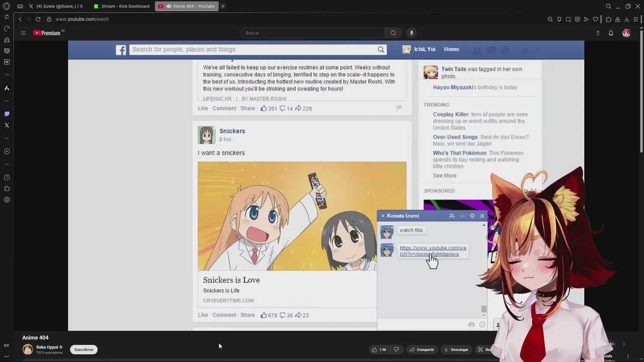Click the Compartir share button

pos(422,349)
